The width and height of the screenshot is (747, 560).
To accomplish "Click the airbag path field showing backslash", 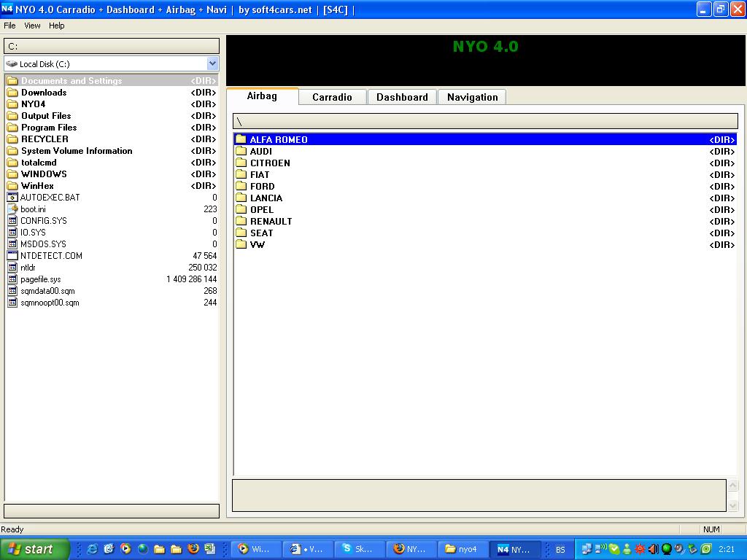I will [x=485, y=122].
